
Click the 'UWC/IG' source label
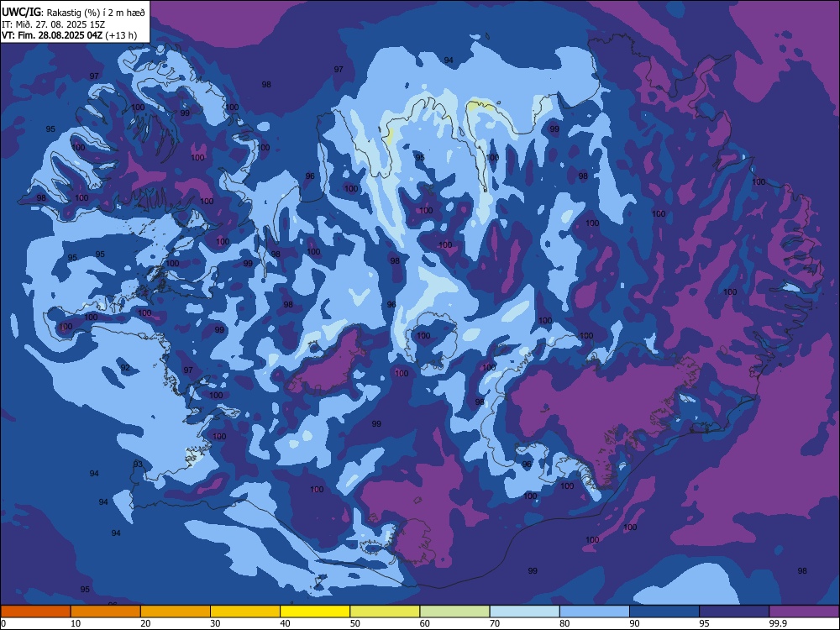(x=21, y=13)
